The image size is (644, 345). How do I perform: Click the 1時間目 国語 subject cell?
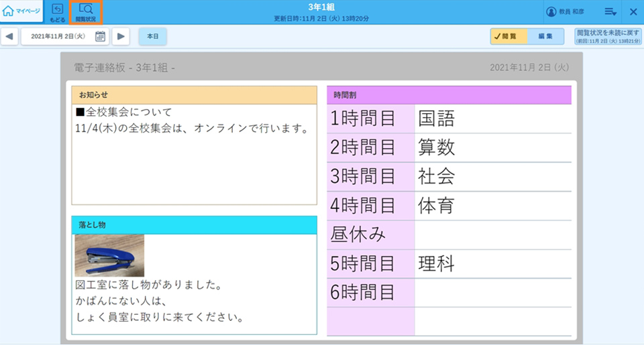click(492, 119)
